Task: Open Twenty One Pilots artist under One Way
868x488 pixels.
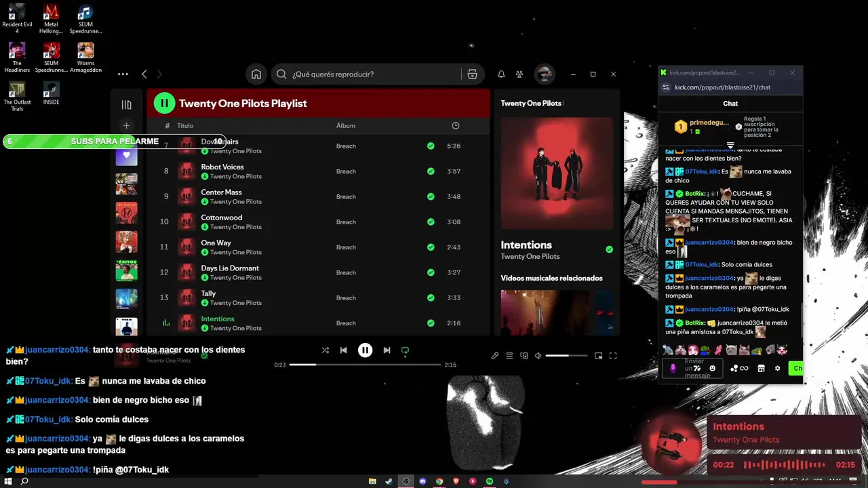Action: point(236,252)
